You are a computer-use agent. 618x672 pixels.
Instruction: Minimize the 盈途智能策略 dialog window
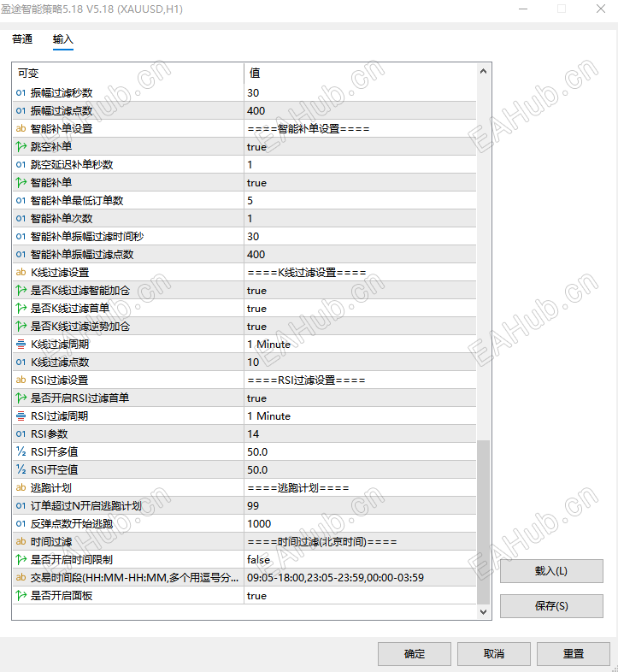point(523,9)
